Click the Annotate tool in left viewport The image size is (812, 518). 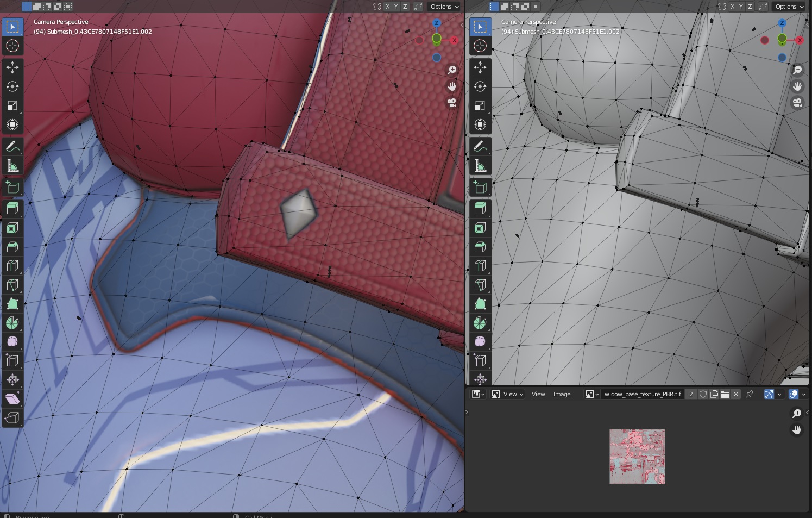[12, 146]
